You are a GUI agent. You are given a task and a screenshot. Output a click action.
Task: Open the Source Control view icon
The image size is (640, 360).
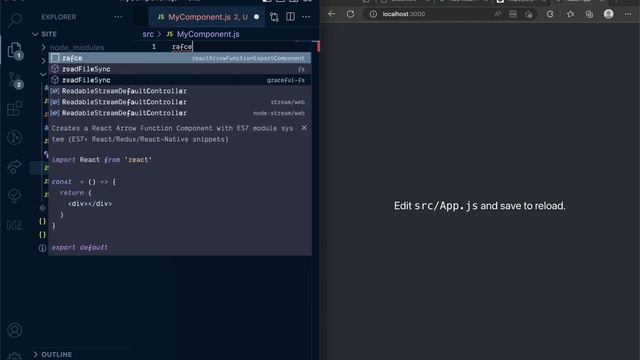point(15,80)
